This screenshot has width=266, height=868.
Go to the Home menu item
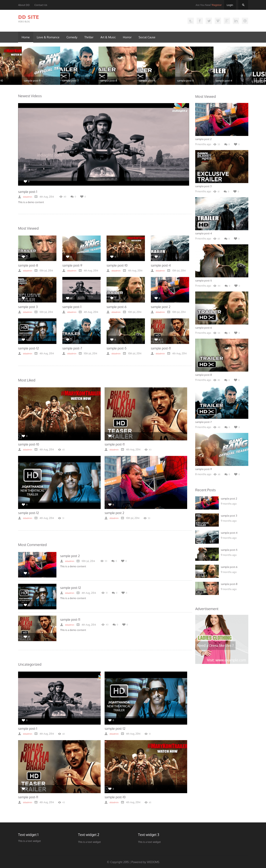click(x=26, y=37)
